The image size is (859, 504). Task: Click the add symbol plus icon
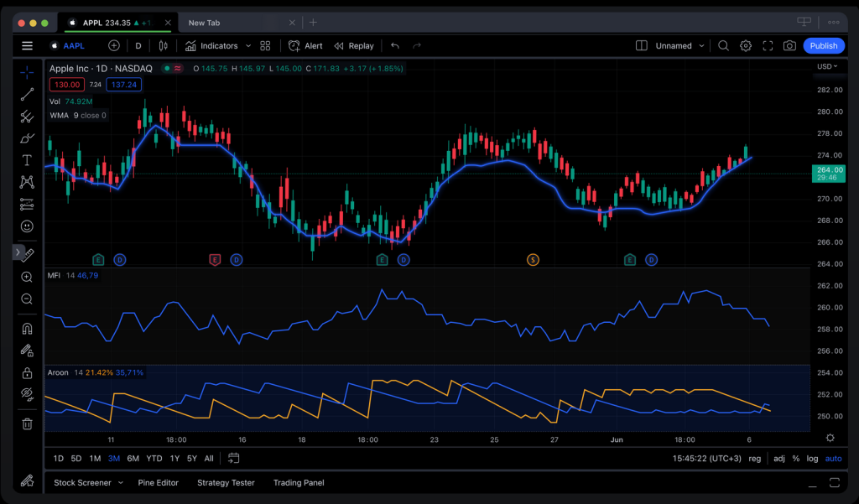[x=114, y=46]
